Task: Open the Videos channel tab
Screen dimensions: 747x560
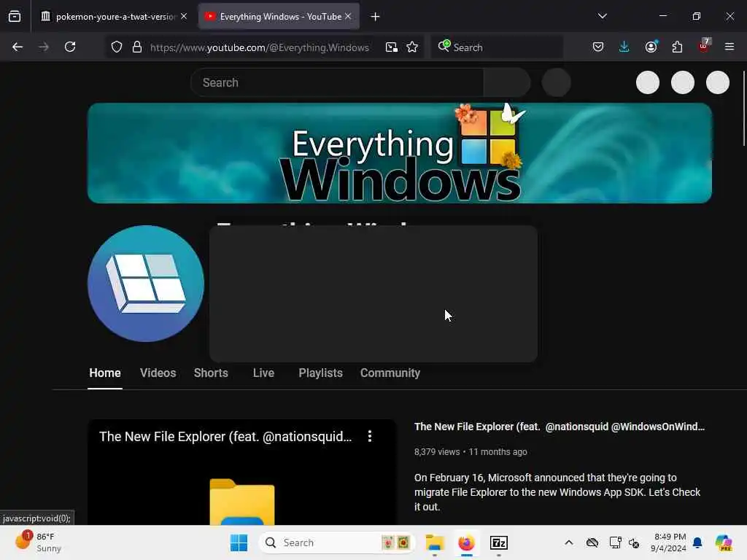Action: (158, 373)
